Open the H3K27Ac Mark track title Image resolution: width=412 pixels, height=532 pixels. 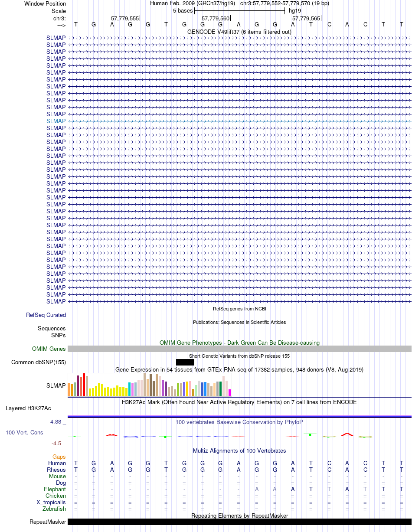coord(239,402)
